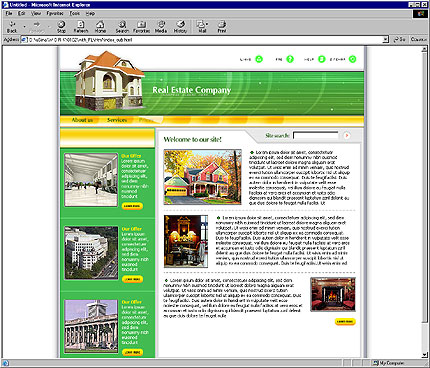
Task: Click the My Computer zone icon in status bar
Action: (375, 363)
